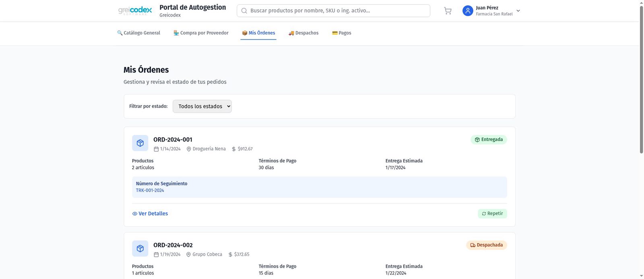Click location pin beside Grupo Cobeca

pyautogui.click(x=188, y=254)
